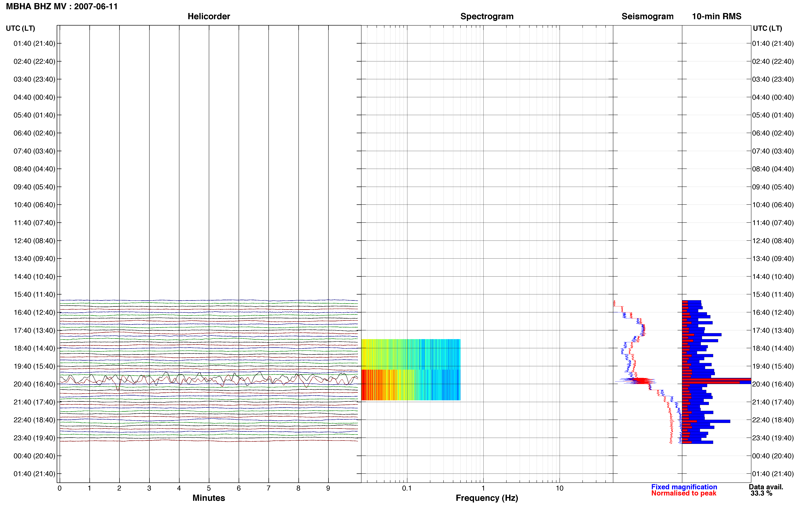The height and width of the screenshot is (508, 812).
Task: Click left axis label '16:40 (12:40)'
Action: coord(34,312)
